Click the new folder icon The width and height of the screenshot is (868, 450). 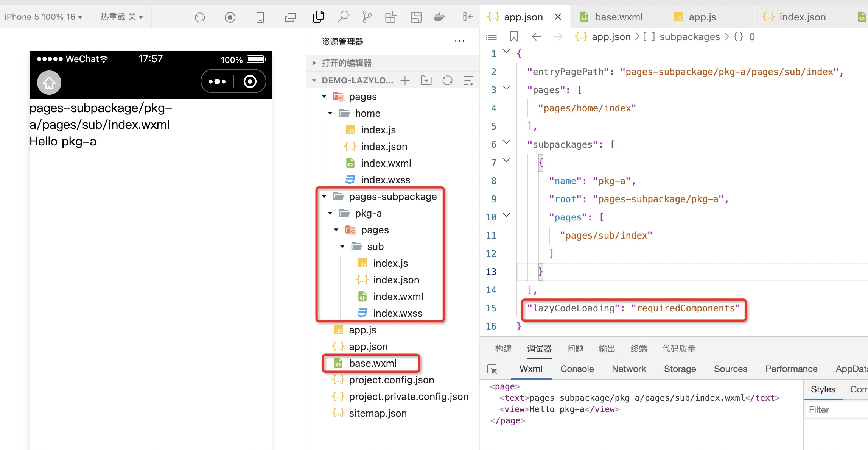(x=426, y=80)
